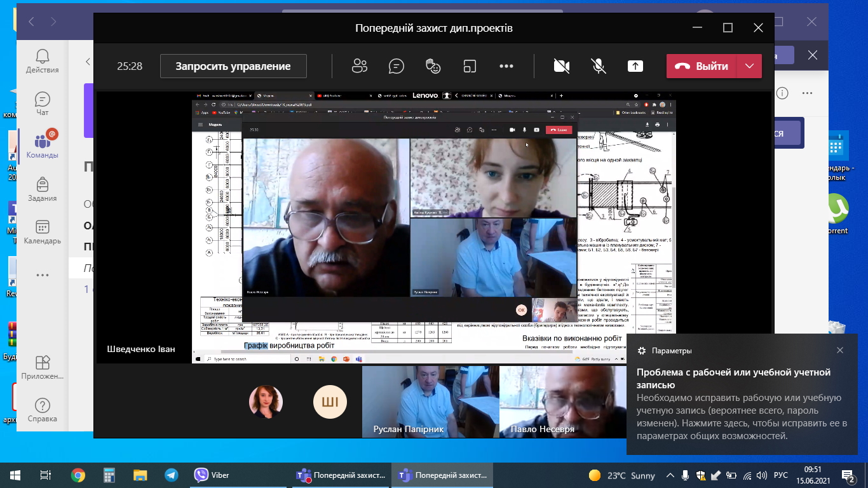Screen dimensions: 868x488
Task: Open the raise hand reactions icon
Action: pyautogui.click(x=433, y=66)
